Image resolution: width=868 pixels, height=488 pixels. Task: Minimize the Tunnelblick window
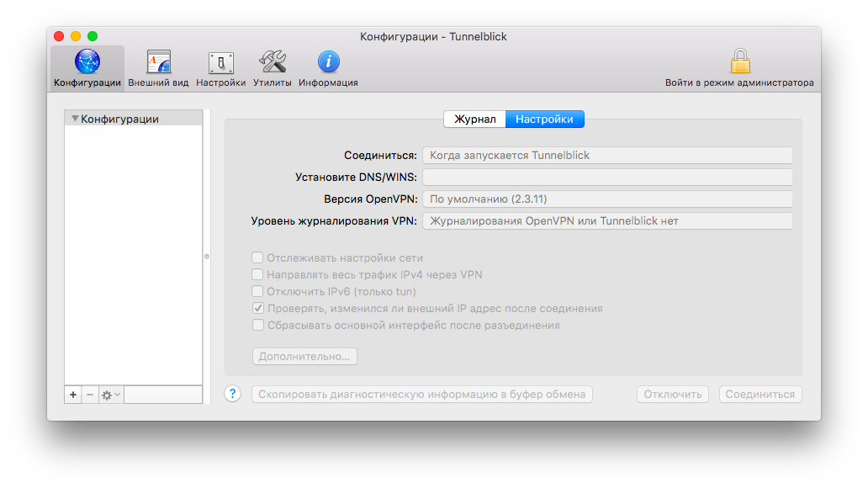pyautogui.click(x=76, y=36)
